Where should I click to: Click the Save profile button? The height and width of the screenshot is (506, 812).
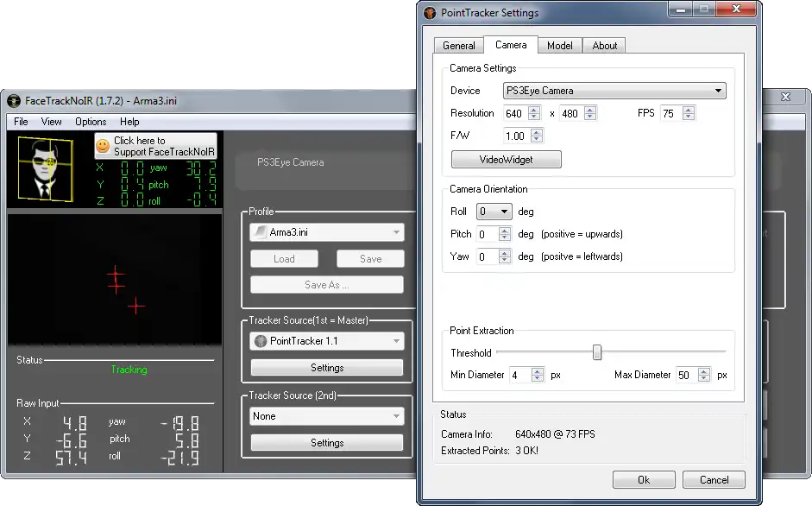[x=370, y=259]
